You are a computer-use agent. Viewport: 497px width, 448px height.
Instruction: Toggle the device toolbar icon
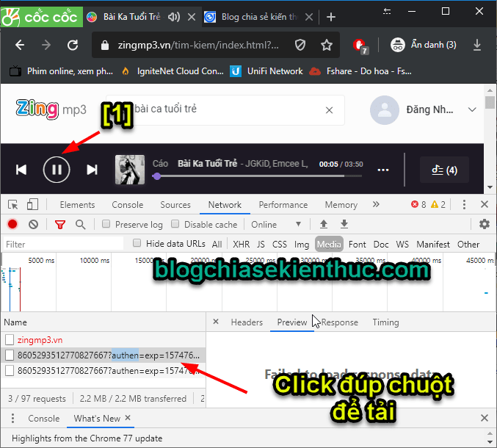(32, 204)
